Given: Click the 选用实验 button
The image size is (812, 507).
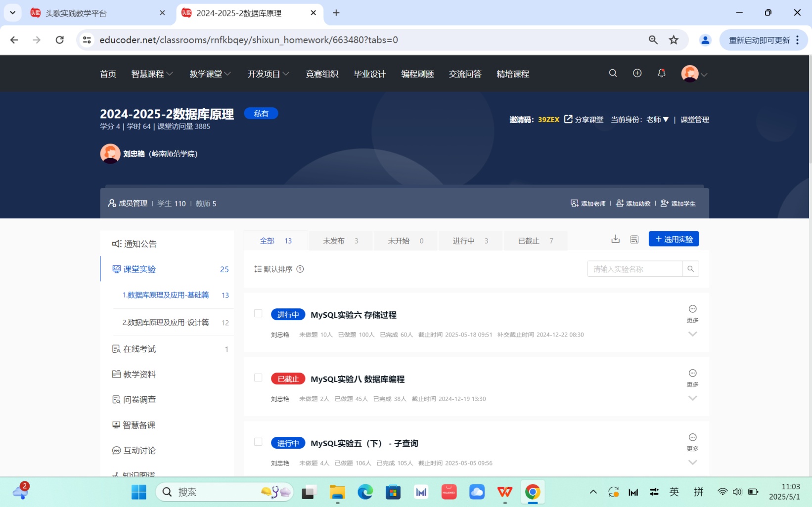Looking at the screenshot, I should point(674,239).
